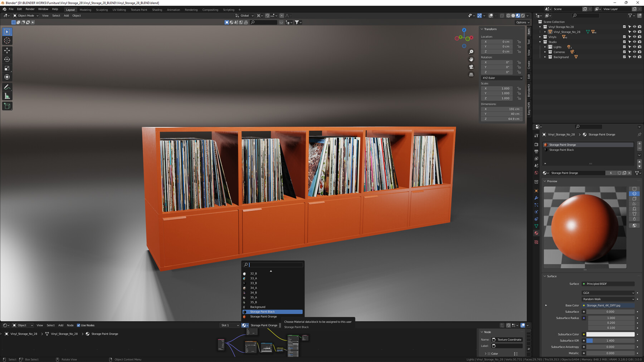Click Storage Paint Black material slot
Image resolution: width=644 pixels, height=362 pixels.
[588, 150]
